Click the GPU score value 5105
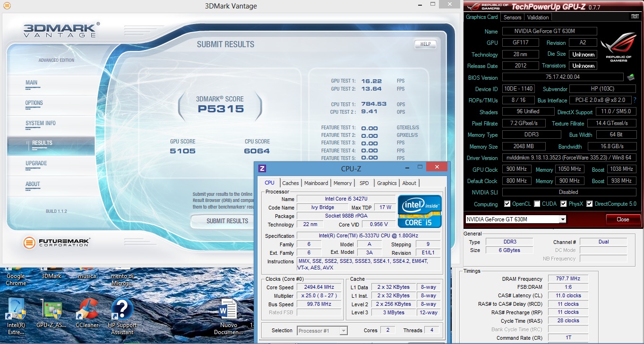644x344 pixels. click(183, 151)
